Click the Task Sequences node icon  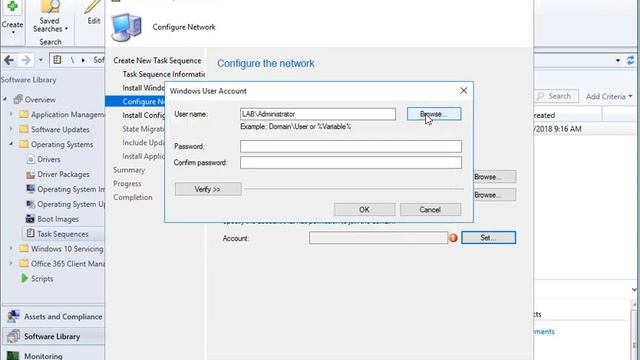point(31,233)
